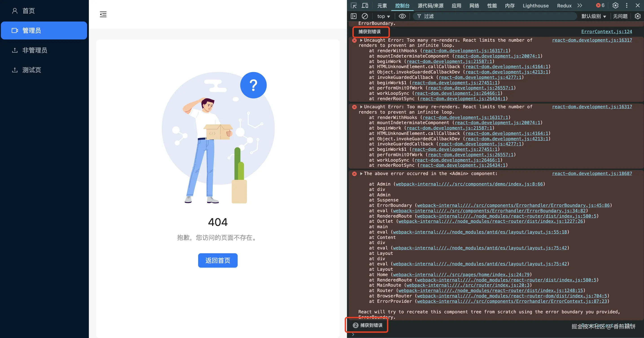644x338 pixels.
Task: Show the console sidebar panel icon
Action: (353, 16)
